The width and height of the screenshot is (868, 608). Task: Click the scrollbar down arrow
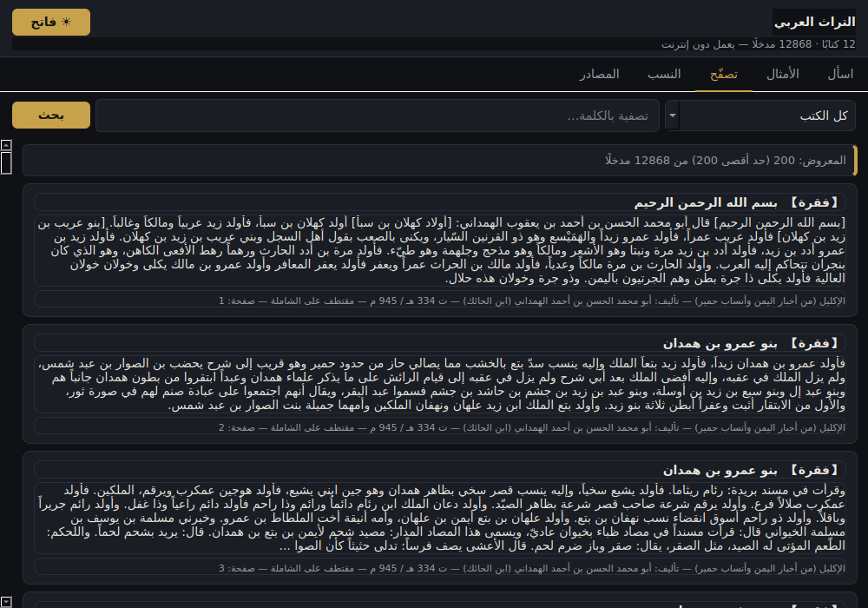click(6, 601)
